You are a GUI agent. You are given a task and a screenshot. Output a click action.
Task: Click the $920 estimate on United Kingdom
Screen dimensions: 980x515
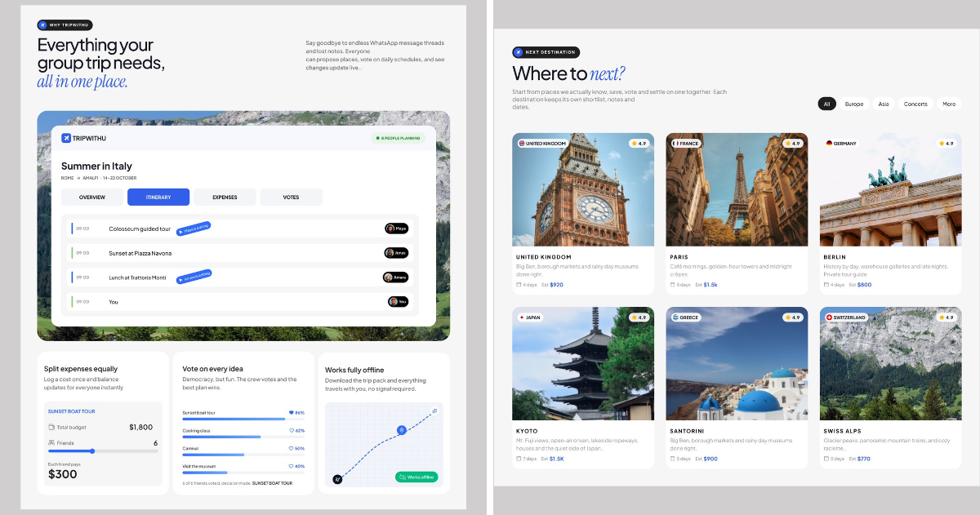click(557, 285)
